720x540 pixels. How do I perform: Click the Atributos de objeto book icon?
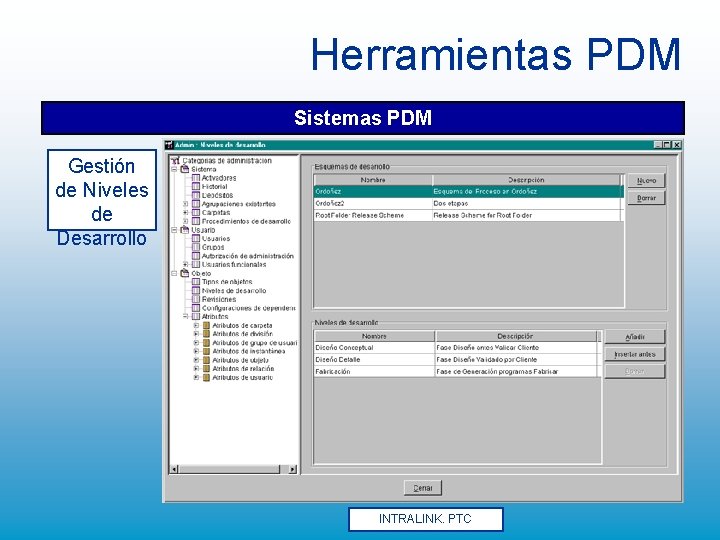(x=207, y=360)
